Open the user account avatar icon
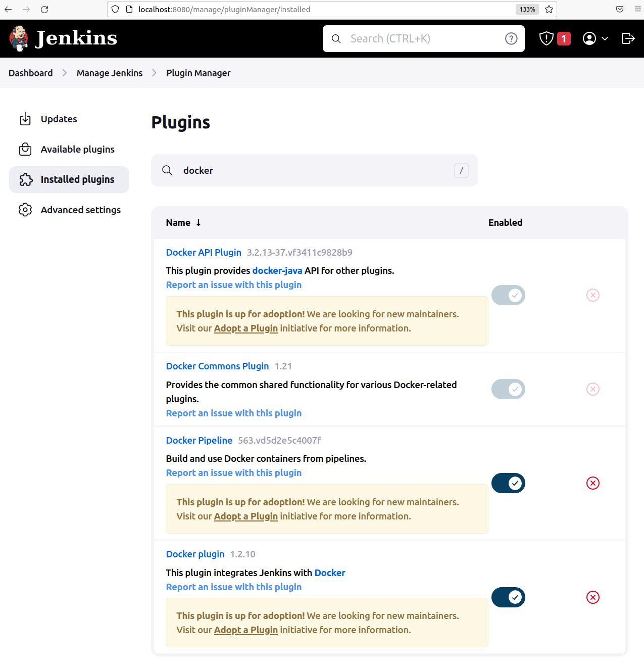The height and width of the screenshot is (665, 644). [589, 38]
